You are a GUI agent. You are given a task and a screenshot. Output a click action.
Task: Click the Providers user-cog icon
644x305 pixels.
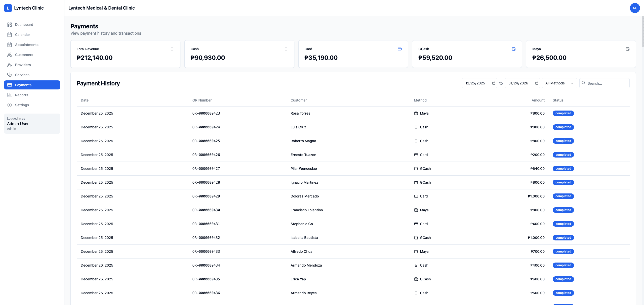10,65
